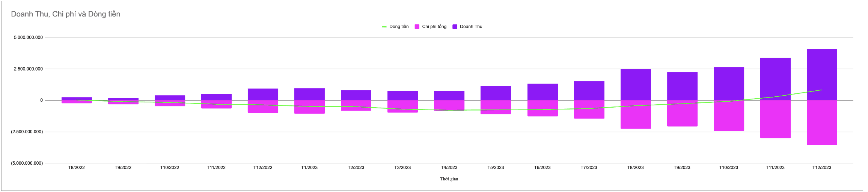Image resolution: width=868 pixels, height=192 pixels.
Task: Click the T3/2023 axis label
Action: pyautogui.click(x=402, y=168)
